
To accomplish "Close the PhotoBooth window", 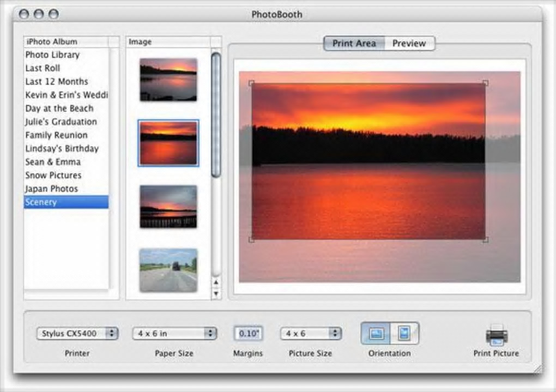I will pyautogui.click(x=24, y=14).
